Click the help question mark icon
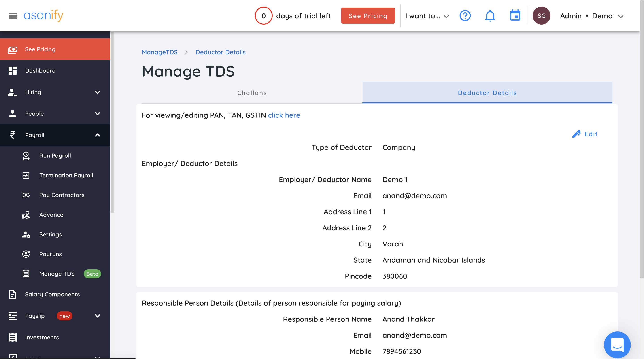The width and height of the screenshot is (644, 359). [465, 15]
